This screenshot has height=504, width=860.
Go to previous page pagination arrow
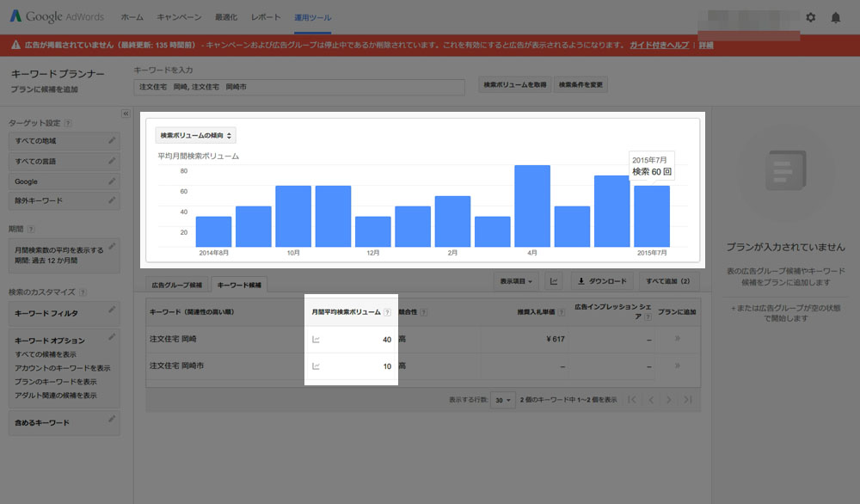tap(651, 400)
